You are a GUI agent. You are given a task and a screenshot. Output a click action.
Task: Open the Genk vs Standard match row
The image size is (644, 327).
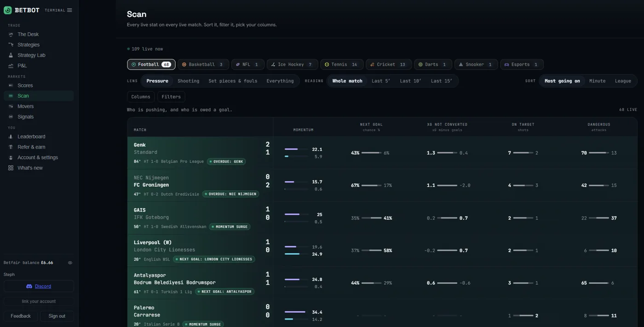click(382, 153)
